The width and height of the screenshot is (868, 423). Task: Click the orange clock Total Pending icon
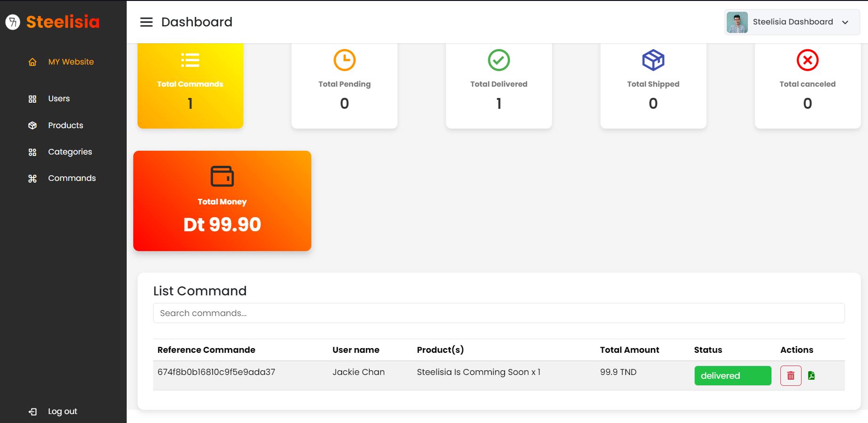click(x=344, y=60)
